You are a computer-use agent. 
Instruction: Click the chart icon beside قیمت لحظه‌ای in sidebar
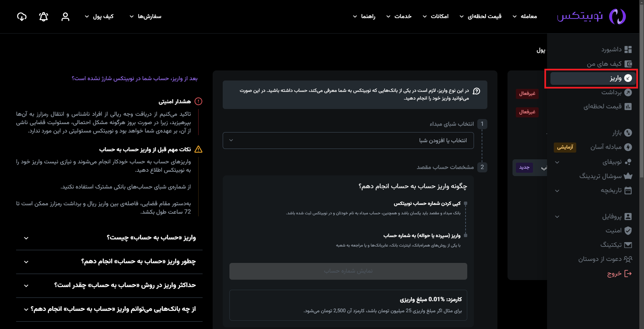coord(628,106)
